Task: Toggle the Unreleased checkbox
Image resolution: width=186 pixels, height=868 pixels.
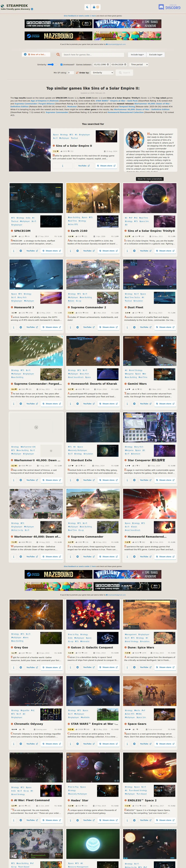Action: tap(61, 64)
